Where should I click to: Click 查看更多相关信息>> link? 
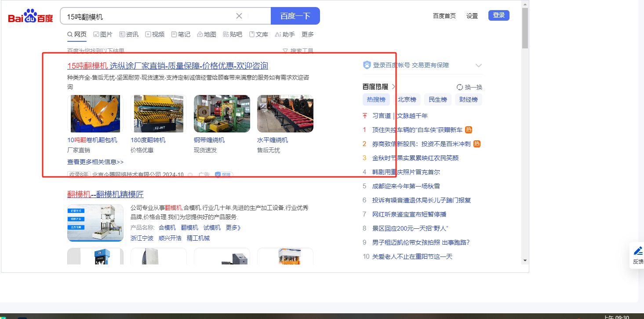(x=95, y=162)
